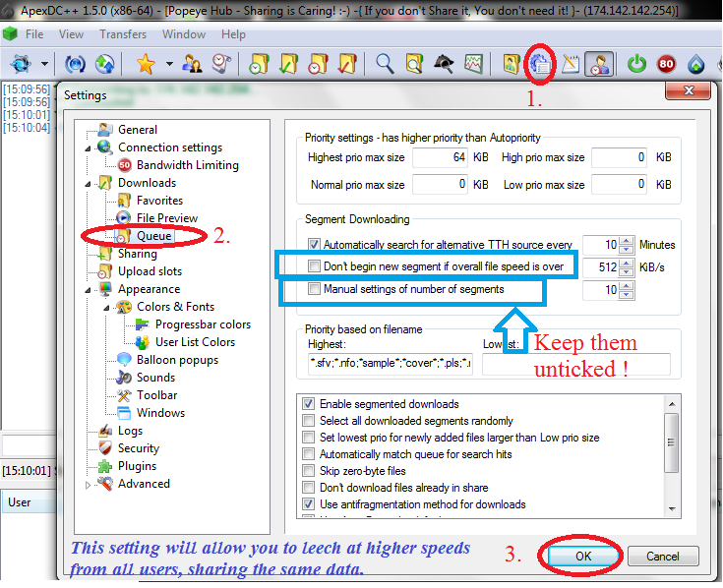Open the Transfers menu
Screen dimensions: 723x588
tap(123, 34)
